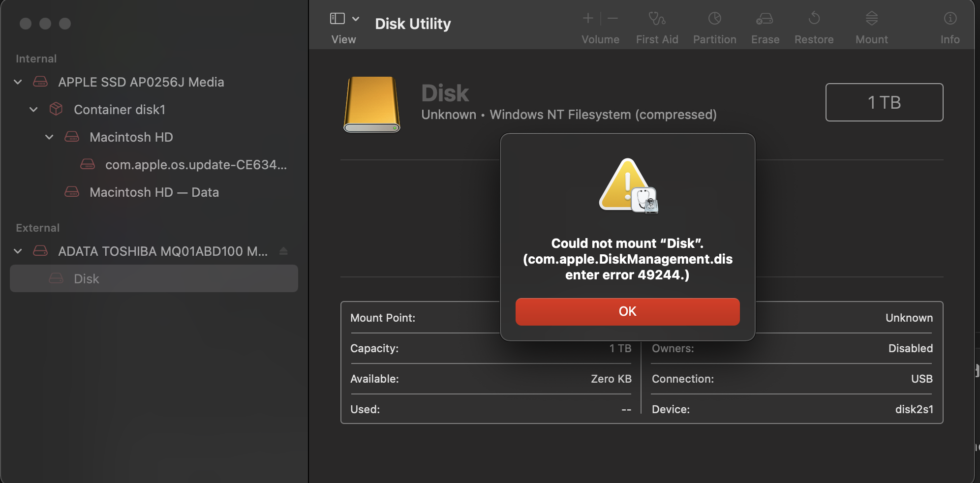Click the ADATA TOSHIBA drive icon
980x483 pixels.
40,251
